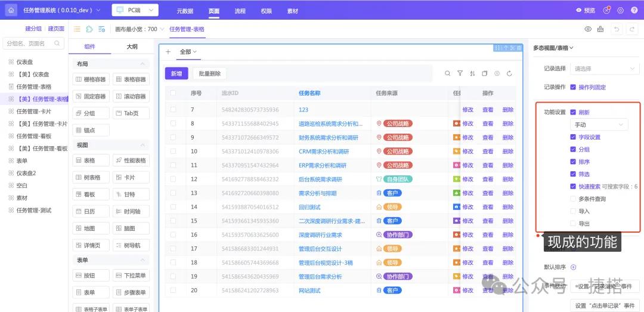Click the plus icon beside 默认排序
Viewport: 644px width, 312px height.
pyautogui.click(x=574, y=267)
